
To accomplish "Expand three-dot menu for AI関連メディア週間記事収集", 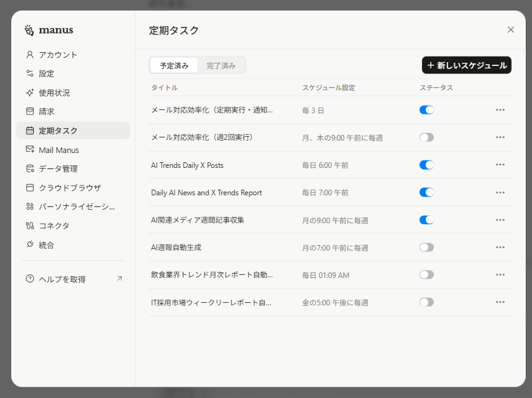I will click(x=500, y=220).
